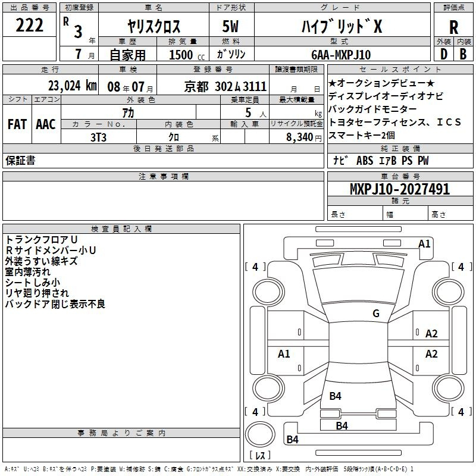Select the car name ヤリスクロス
Screen dimensions: 476x476
pyautogui.click(x=154, y=26)
